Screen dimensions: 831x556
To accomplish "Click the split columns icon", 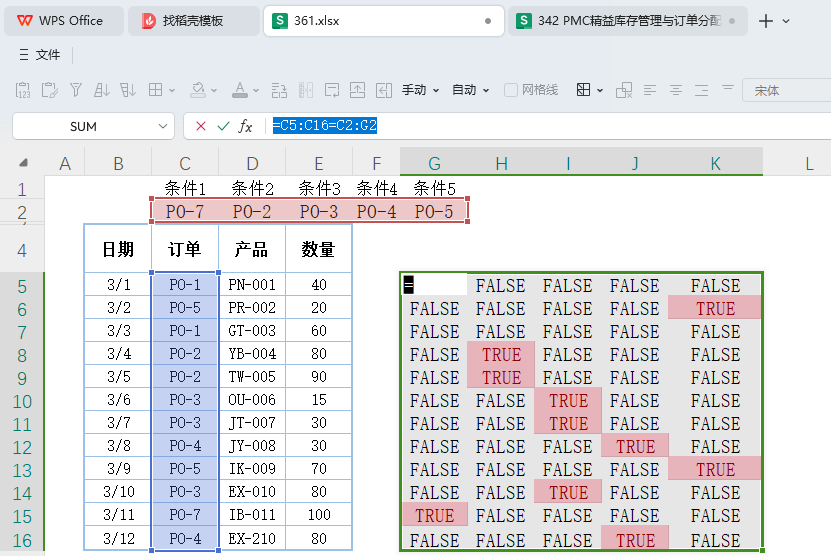I will (x=306, y=90).
